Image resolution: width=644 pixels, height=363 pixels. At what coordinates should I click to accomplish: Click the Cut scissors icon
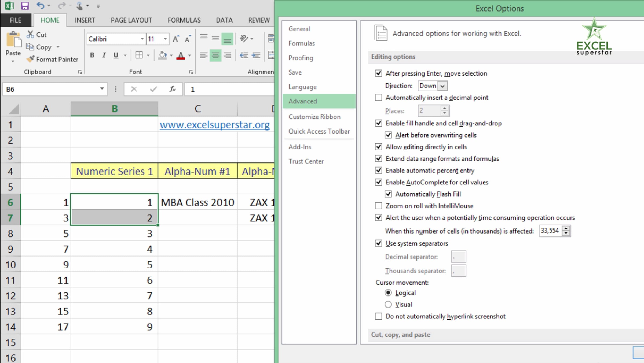pyautogui.click(x=30, y=35)
